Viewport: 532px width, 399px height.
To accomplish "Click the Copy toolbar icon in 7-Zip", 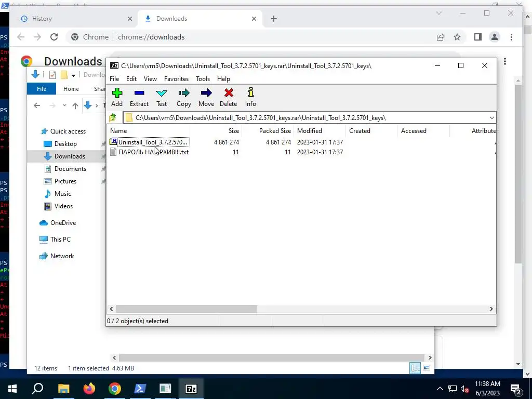I will pyautogui.click(x=184, y=97).
